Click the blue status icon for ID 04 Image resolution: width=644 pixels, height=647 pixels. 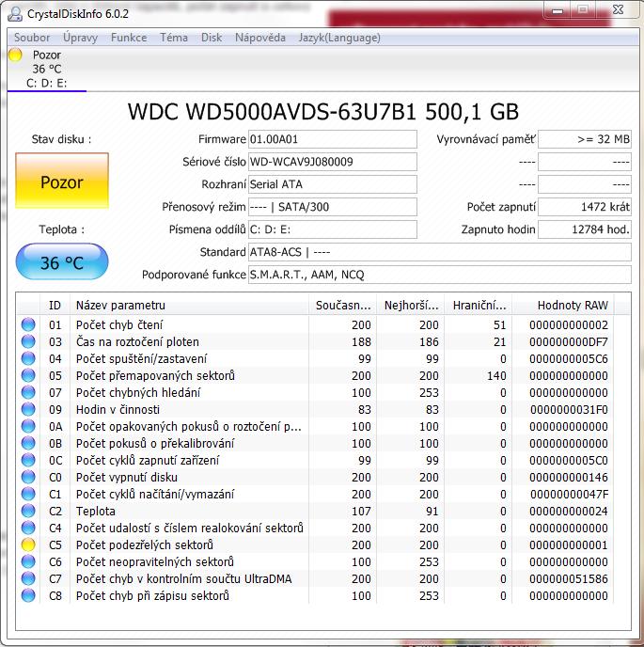pos(28,358)
